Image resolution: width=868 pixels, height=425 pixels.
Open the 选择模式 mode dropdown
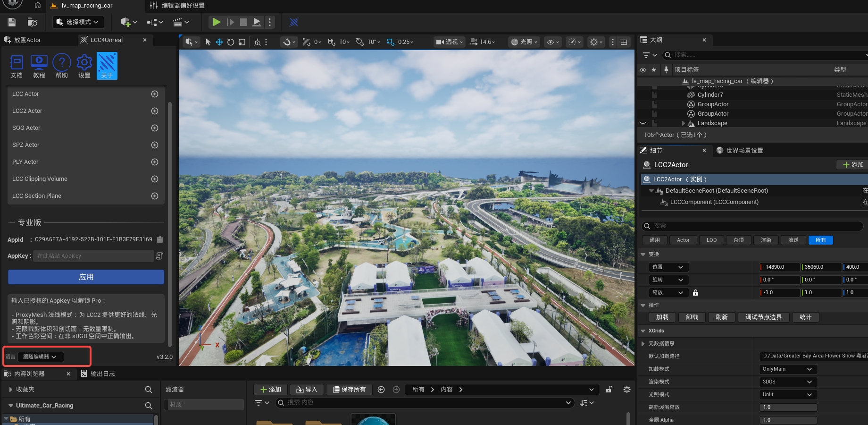tap(77, 22)
